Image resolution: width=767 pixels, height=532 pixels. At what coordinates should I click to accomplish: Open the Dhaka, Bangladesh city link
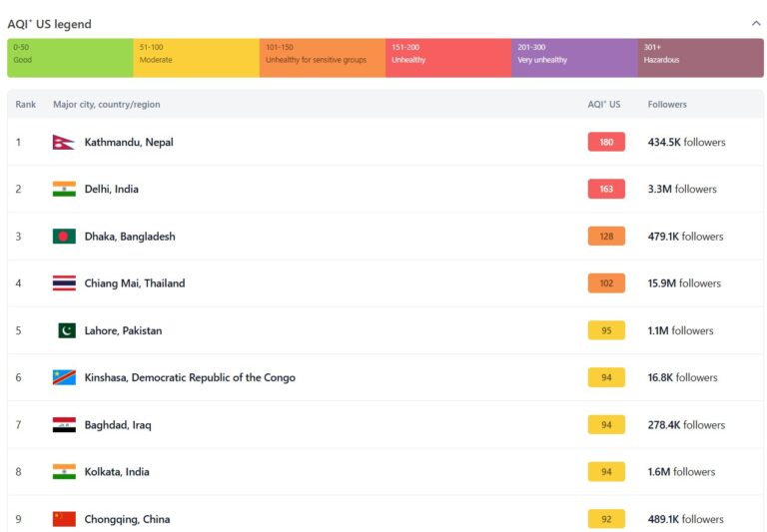click(130, 237)
